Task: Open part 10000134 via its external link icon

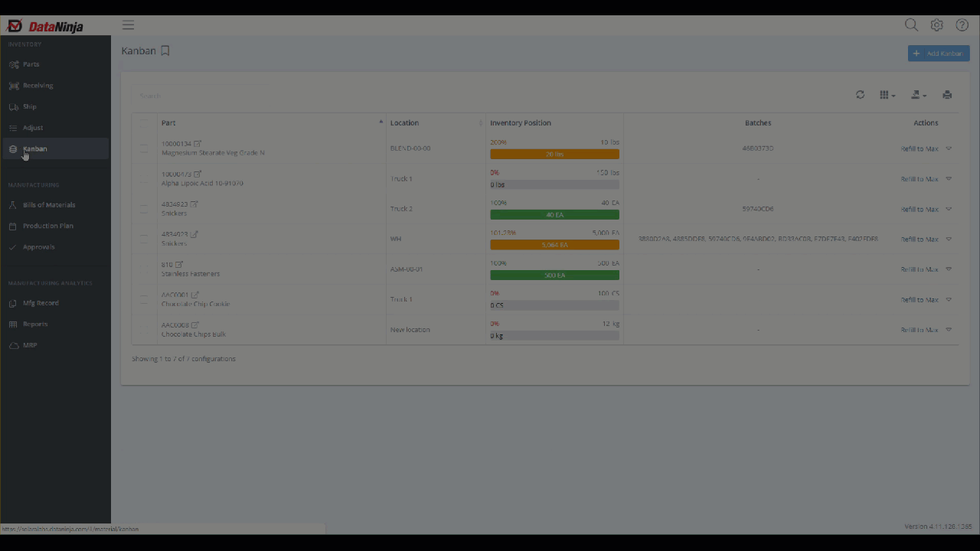Action: [x=198, y=143]
